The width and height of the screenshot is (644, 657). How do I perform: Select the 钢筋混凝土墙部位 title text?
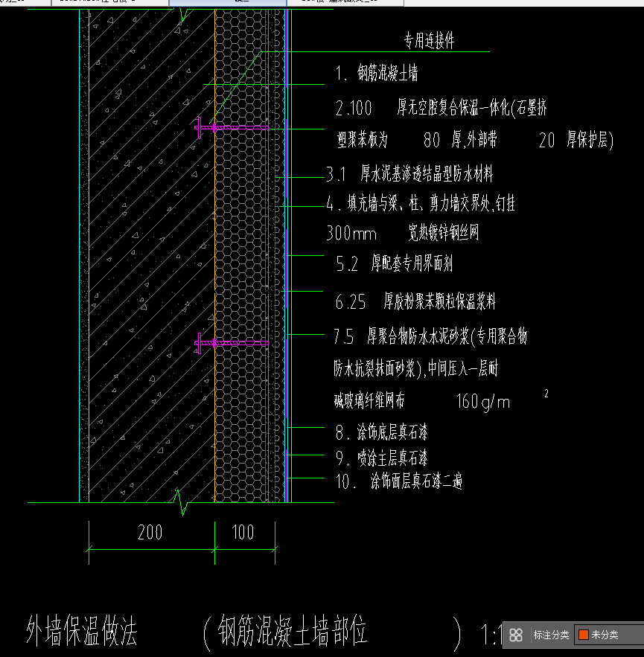tap(293, 631)
